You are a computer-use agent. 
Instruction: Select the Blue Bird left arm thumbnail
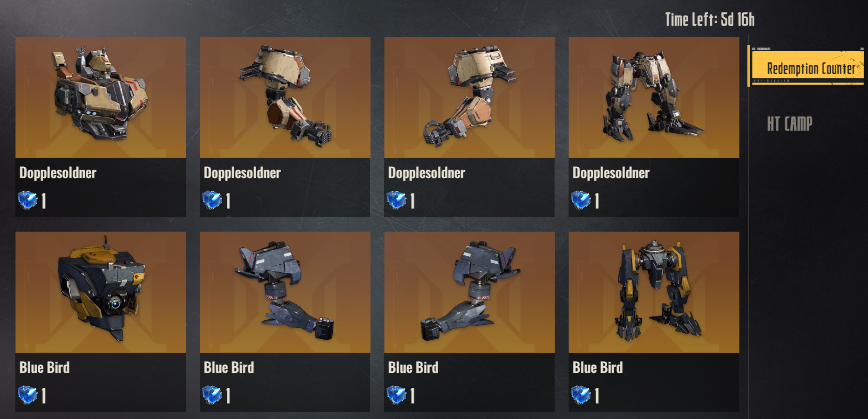coord(469,292)
